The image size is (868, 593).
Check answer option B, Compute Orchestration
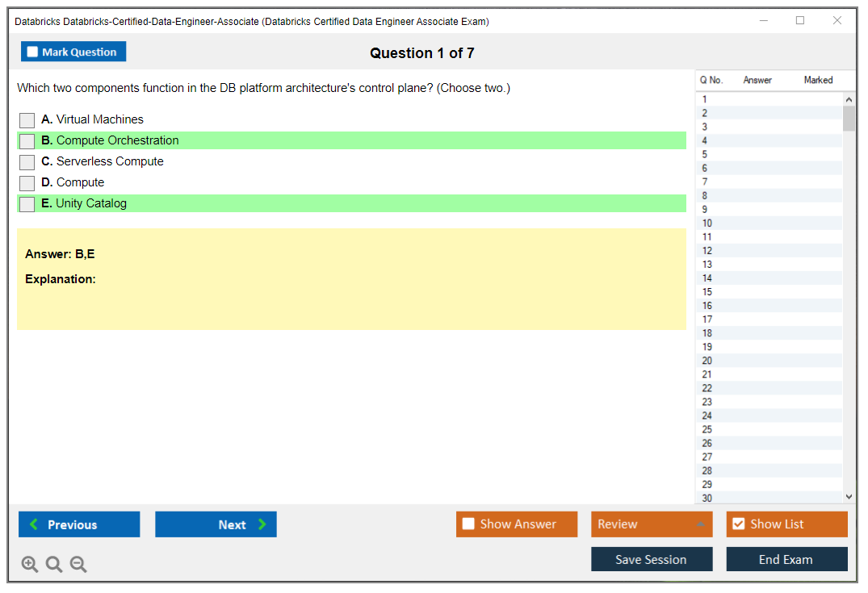click(27, 140)
